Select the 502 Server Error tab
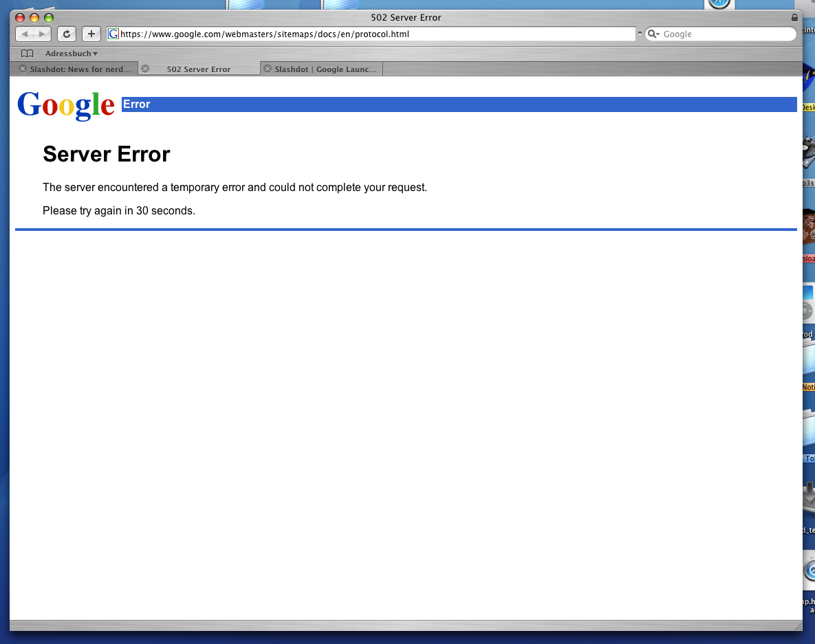Viewport: 815px width, 644px height. click(199, 69)
